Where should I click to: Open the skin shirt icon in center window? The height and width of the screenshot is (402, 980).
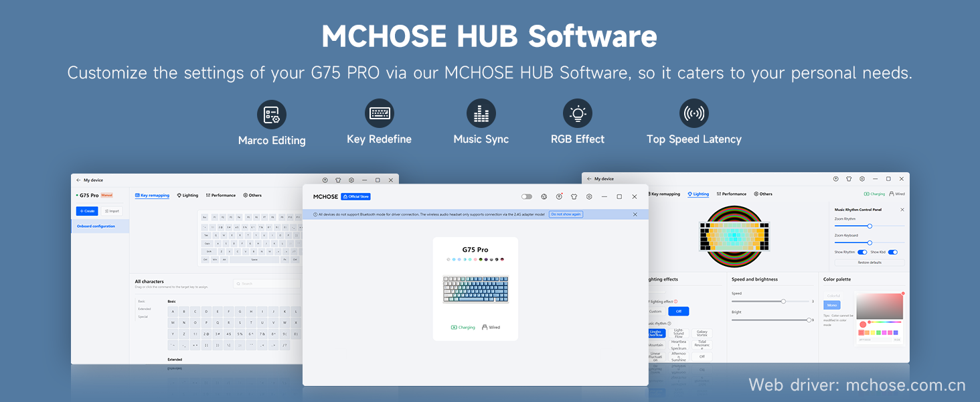coord(574,196)
